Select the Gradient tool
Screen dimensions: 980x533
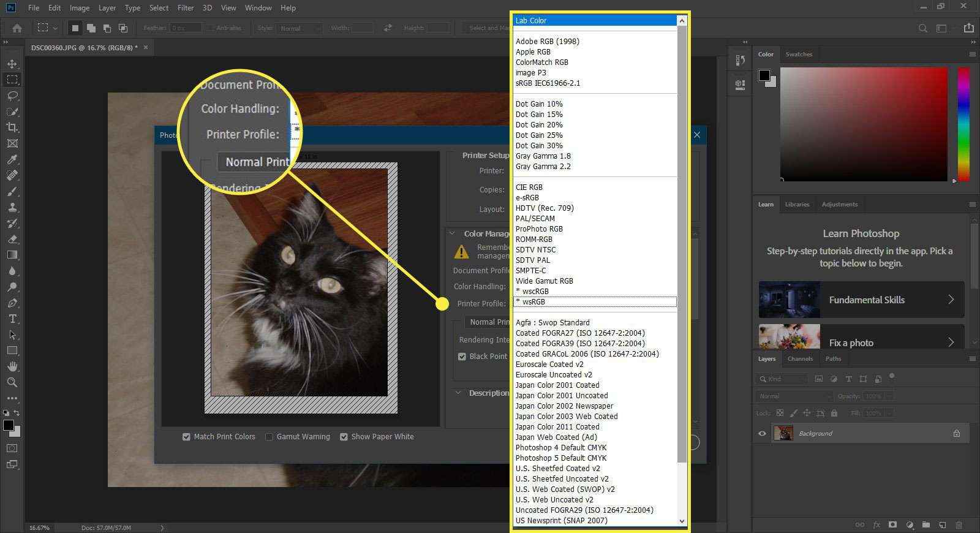[x=12, y=255]
